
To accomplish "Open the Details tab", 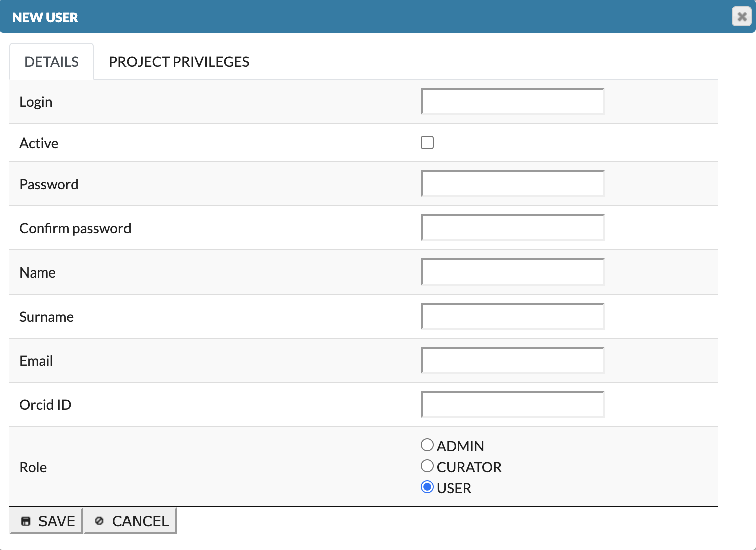I will coord(51,62).
